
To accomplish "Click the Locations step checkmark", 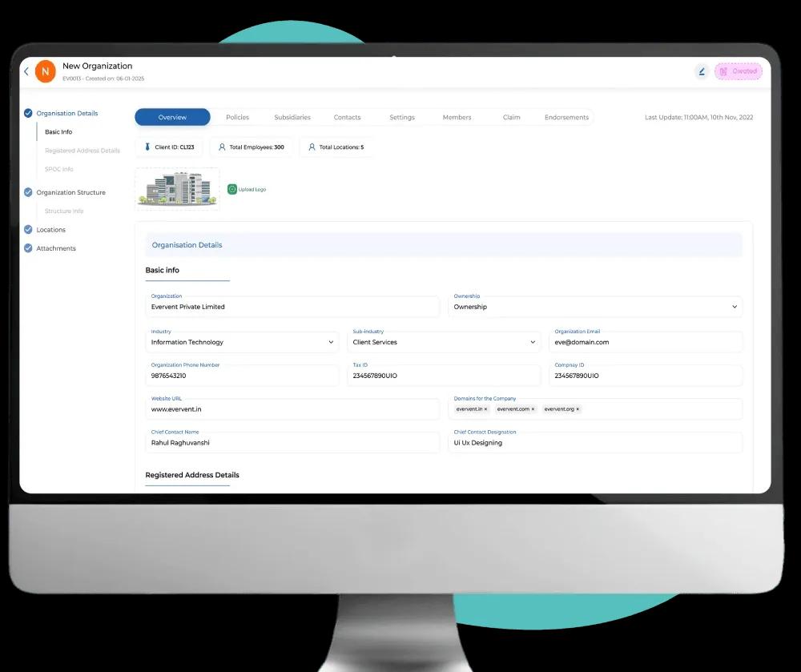I will [28, 230].
